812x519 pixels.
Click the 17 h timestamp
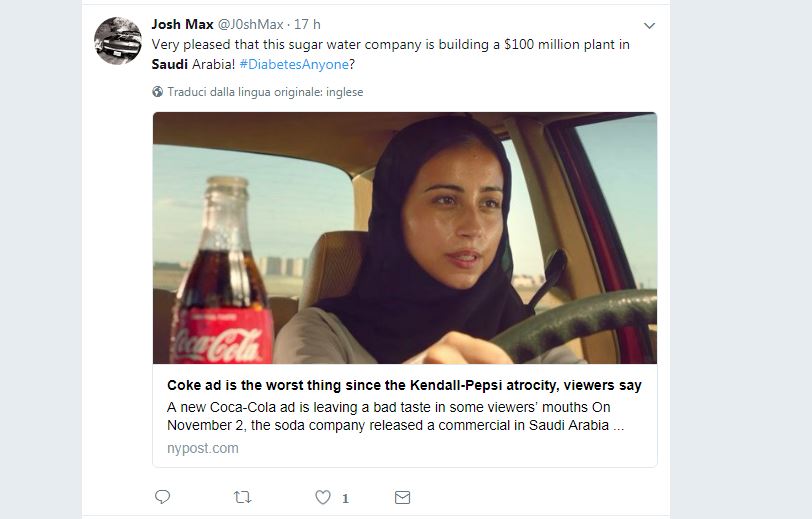tap(308, 24)
